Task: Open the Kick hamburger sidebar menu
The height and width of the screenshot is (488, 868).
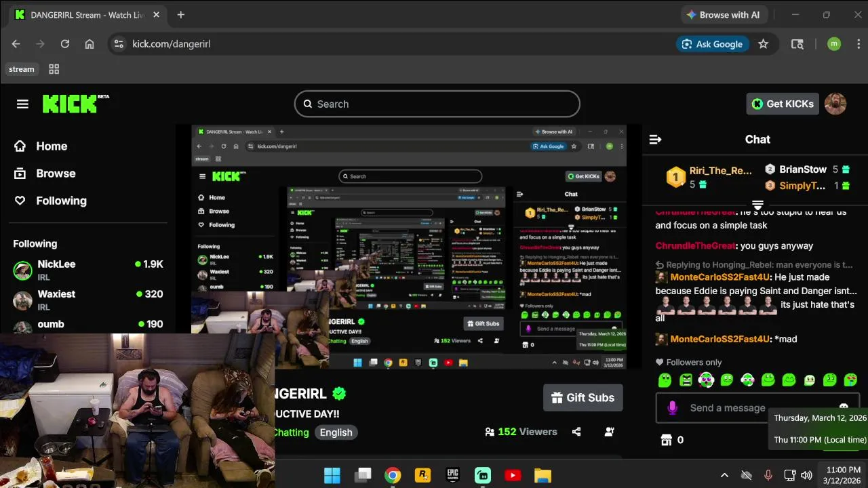Action: click(22, 104)
